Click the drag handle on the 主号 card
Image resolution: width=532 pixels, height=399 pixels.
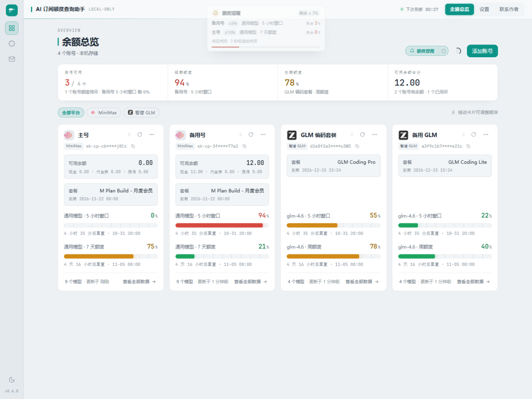coord(129,135)
